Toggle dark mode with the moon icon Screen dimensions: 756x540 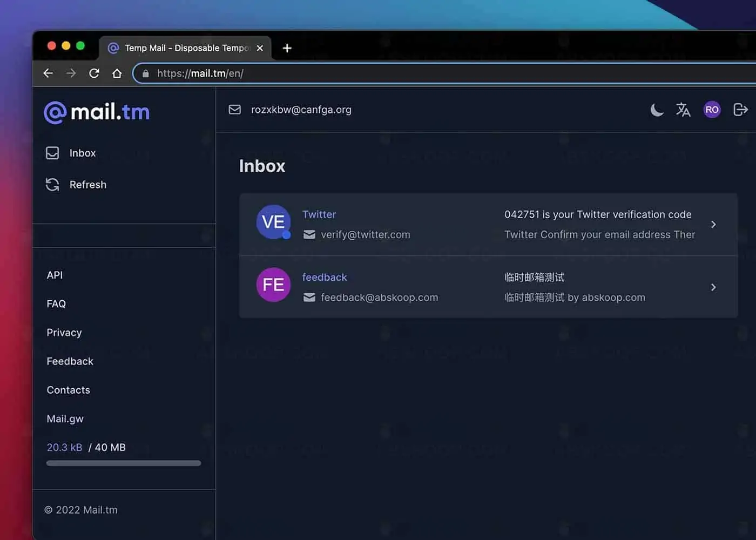(x=657, y=110)
